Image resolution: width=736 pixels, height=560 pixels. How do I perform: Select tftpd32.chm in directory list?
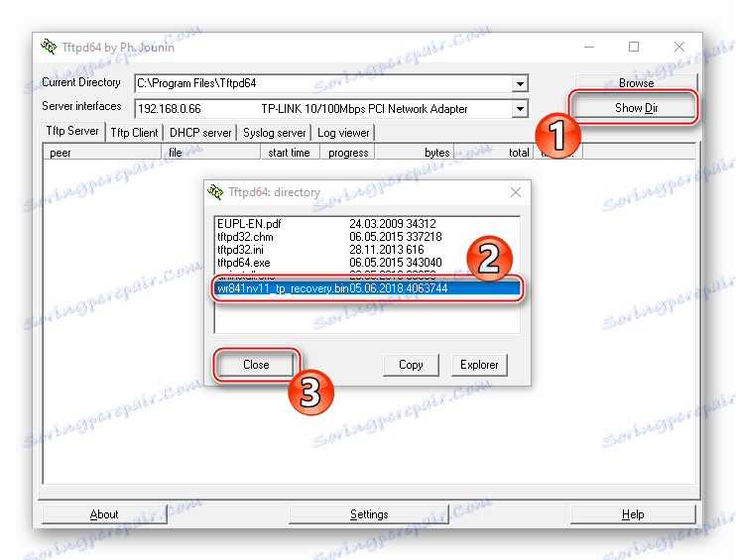click(366, 237)
